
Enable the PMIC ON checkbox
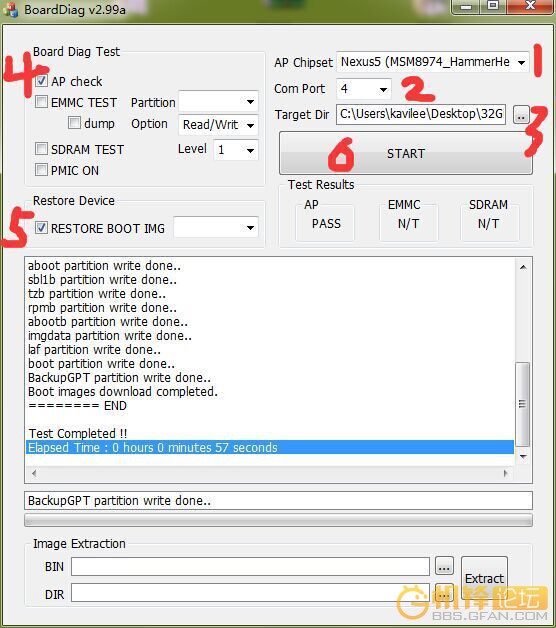point(41,170)
